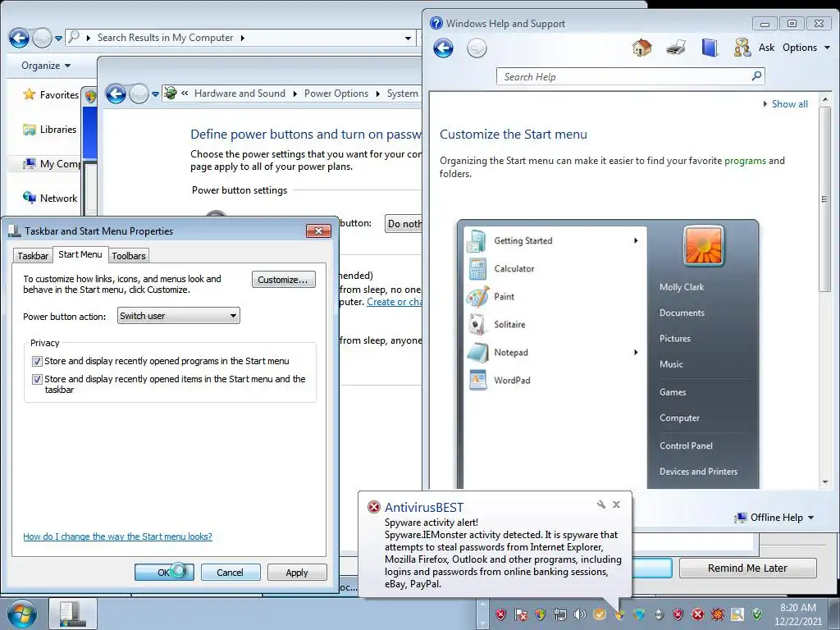840x630 pixels.
Task: Click the red error icon in AntivirusBEST alert
Action: coord(374,507)
